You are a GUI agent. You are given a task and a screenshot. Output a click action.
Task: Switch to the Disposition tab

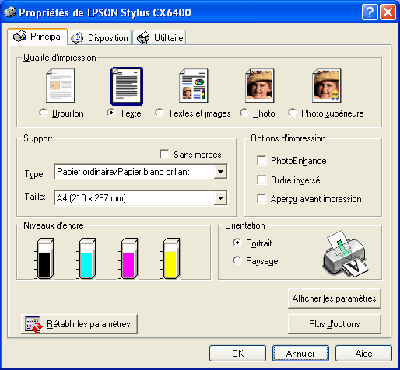pyautogui.click(x=100, y=38)
